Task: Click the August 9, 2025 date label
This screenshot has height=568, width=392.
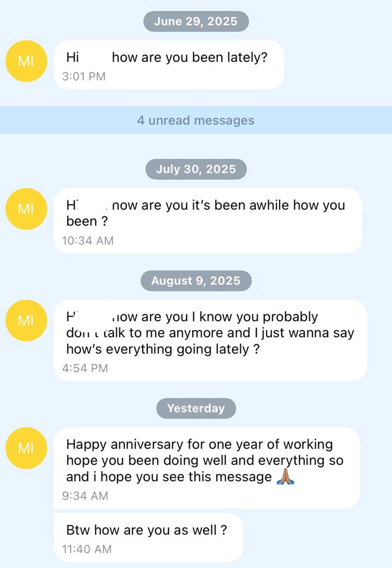Action: (195, 281)
